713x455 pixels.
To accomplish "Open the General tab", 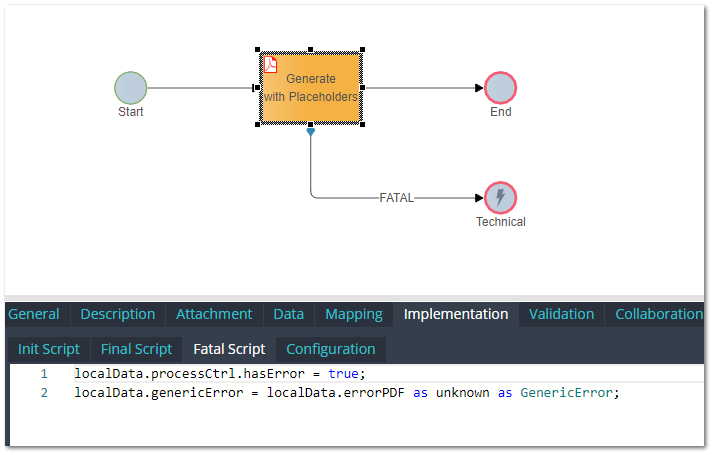I will (34, 314).
